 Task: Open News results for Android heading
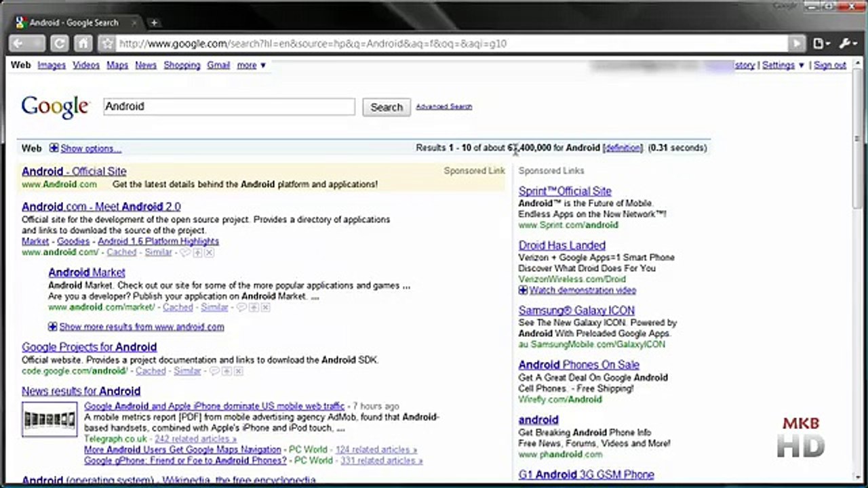81,391
